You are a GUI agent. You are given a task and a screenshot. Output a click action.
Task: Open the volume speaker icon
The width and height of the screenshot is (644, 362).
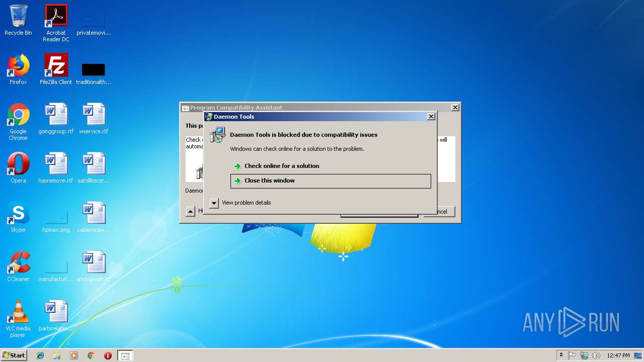596,355
